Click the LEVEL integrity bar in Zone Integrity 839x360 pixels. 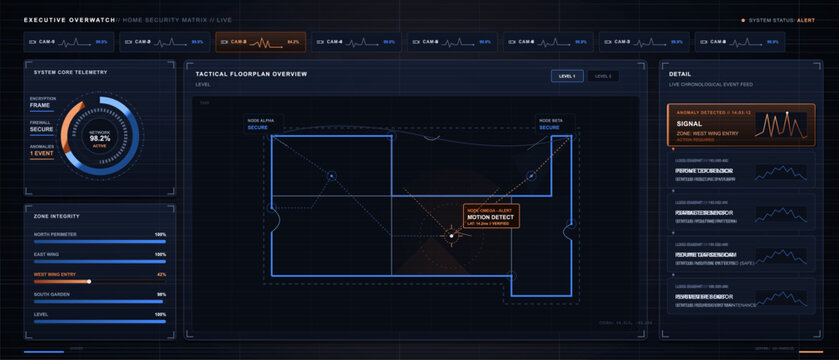pos(100,321)
